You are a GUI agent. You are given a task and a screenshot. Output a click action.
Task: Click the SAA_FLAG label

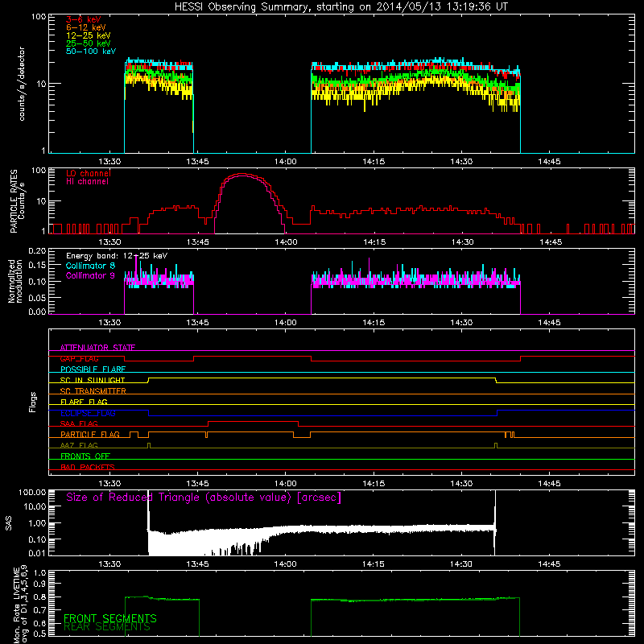pyautogui.click(x=79, y=423)
